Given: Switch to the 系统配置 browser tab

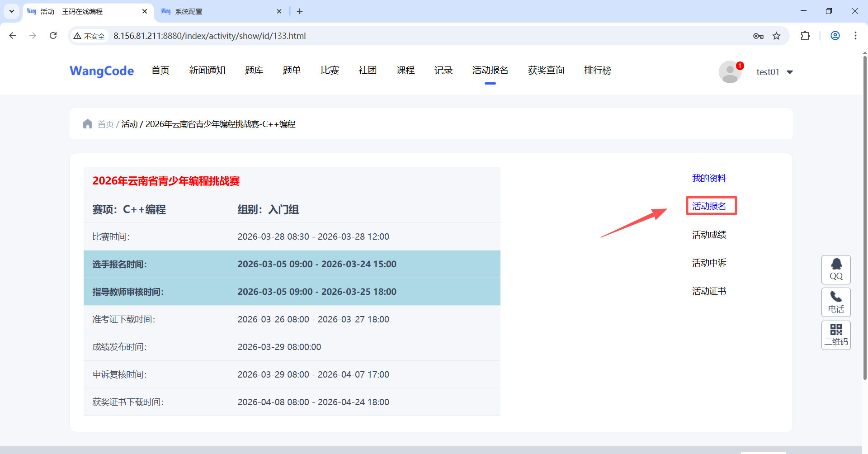Looking at the screenshot, I should click(x=217, y=11).
